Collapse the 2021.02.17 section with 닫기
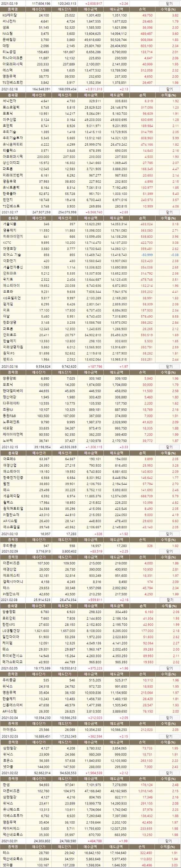 click(169, 212)
